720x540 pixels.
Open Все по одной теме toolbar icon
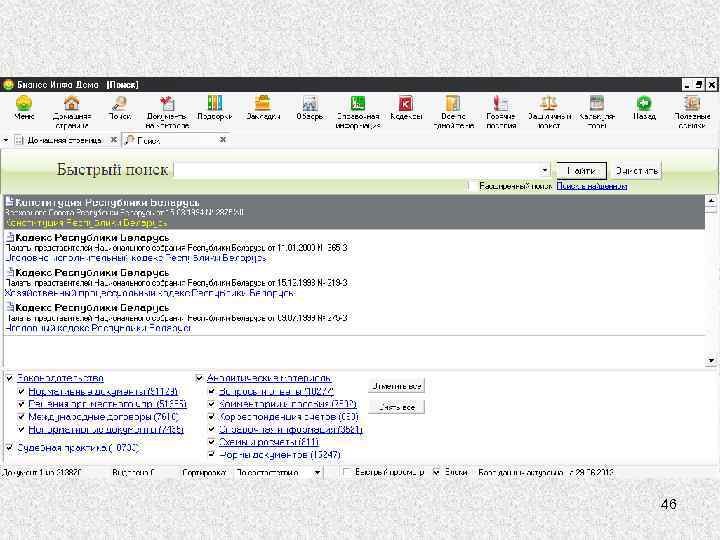(453, 103)
